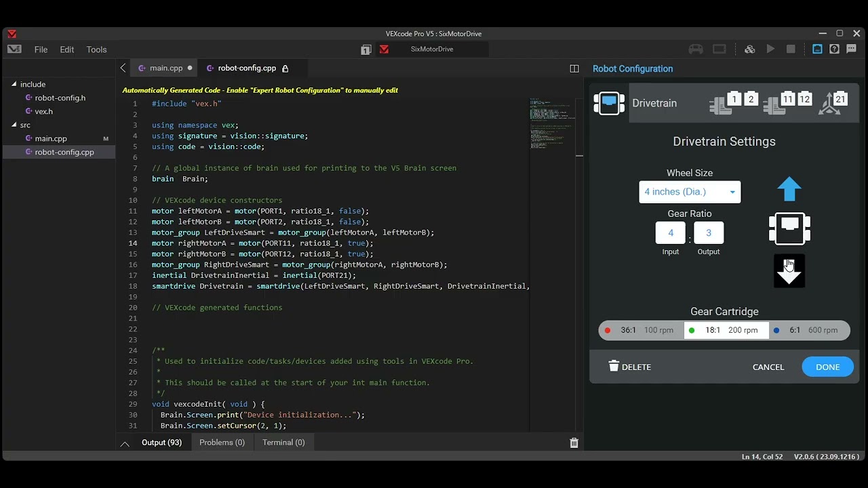
Task: Stop the program with the stop icon
Action: pyautogui.click(x=791, y=49)
